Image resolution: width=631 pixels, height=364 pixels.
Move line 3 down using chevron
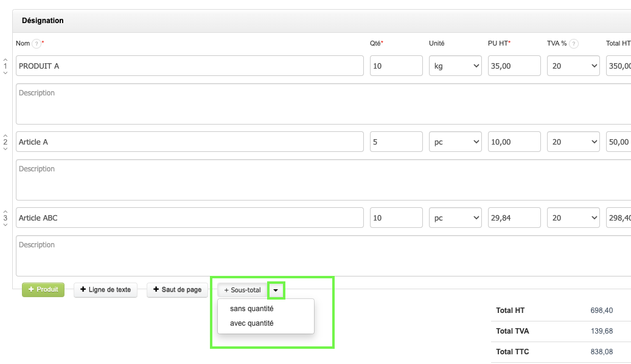(5, 224)
